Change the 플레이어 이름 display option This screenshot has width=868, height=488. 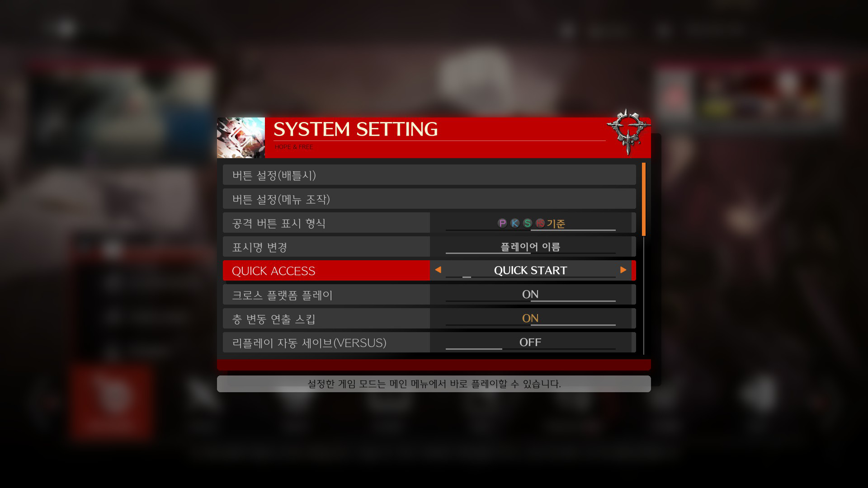pos(530,247)
